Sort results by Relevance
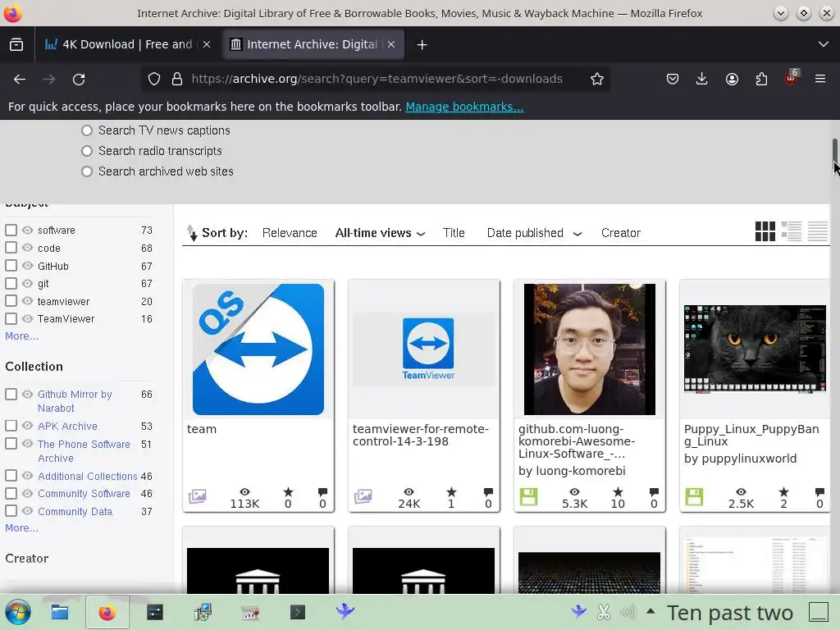Screen dimensions: 840x630 [x=290, y=233]
